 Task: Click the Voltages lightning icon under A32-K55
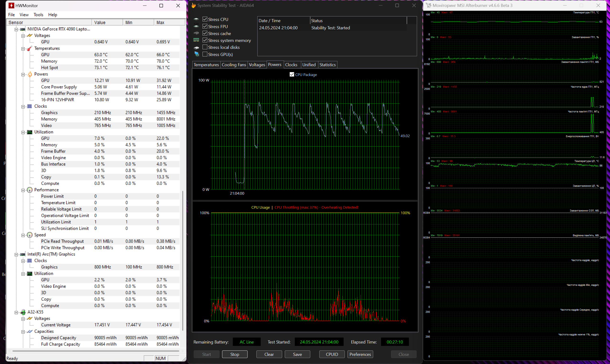tap(30, 318)
